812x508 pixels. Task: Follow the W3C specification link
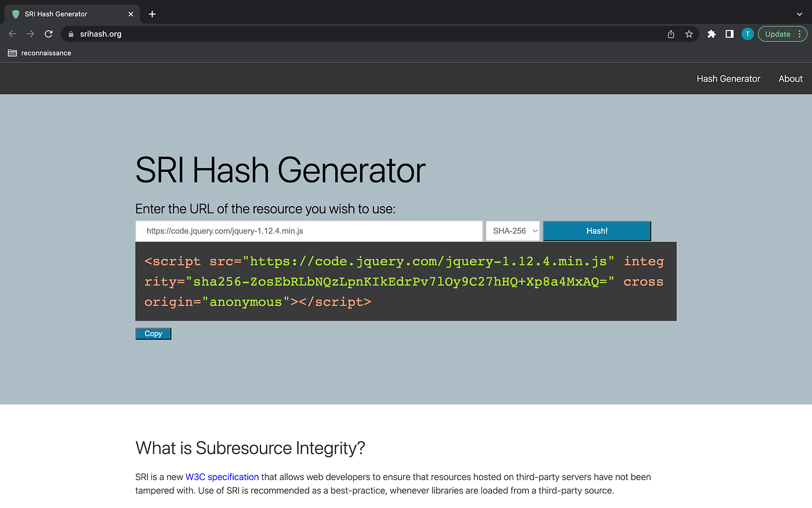point(222,477)
